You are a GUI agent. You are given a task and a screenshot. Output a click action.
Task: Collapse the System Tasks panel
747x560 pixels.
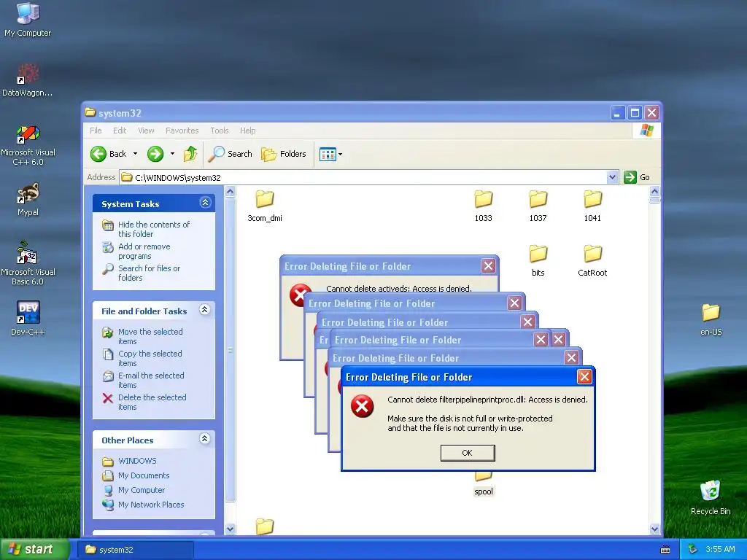205,203
